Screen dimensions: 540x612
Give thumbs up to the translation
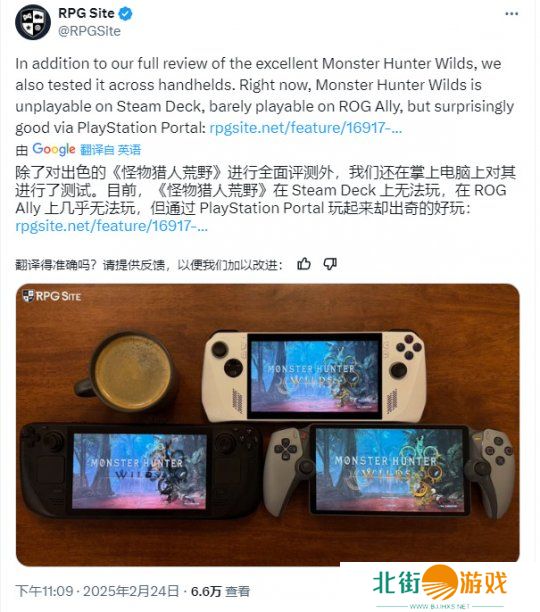click(x=304, y=264)
